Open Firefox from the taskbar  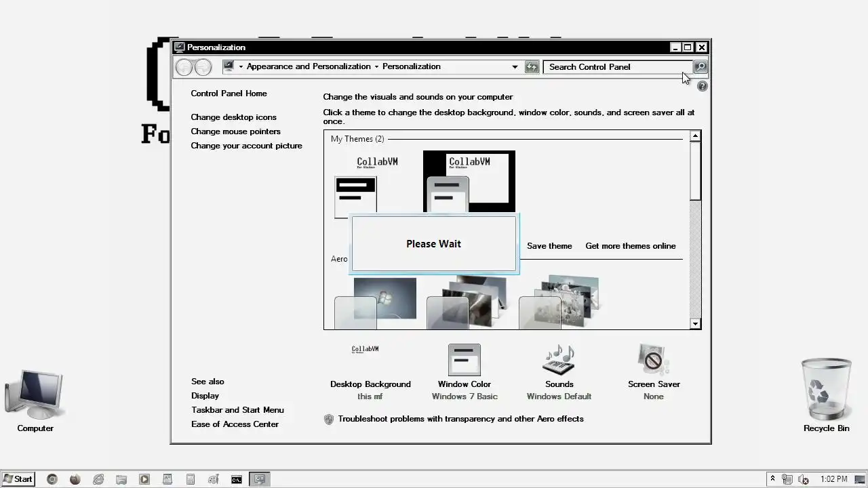tap(75, 479)
